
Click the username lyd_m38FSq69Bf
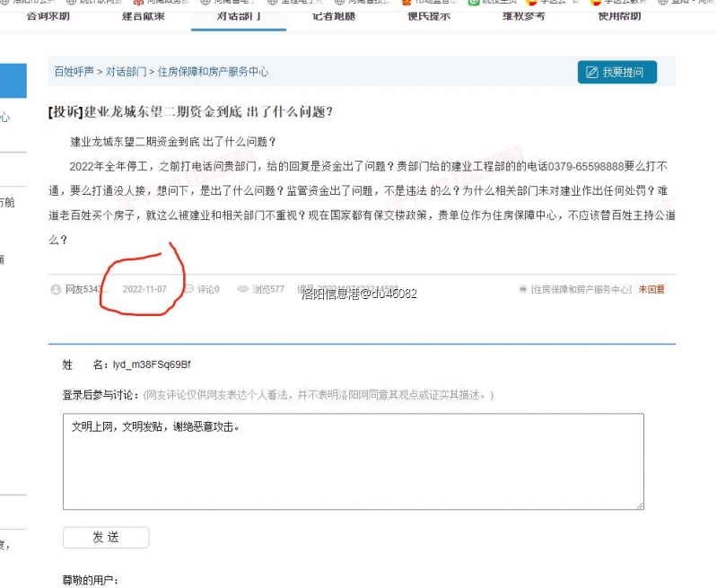(152, 364)
